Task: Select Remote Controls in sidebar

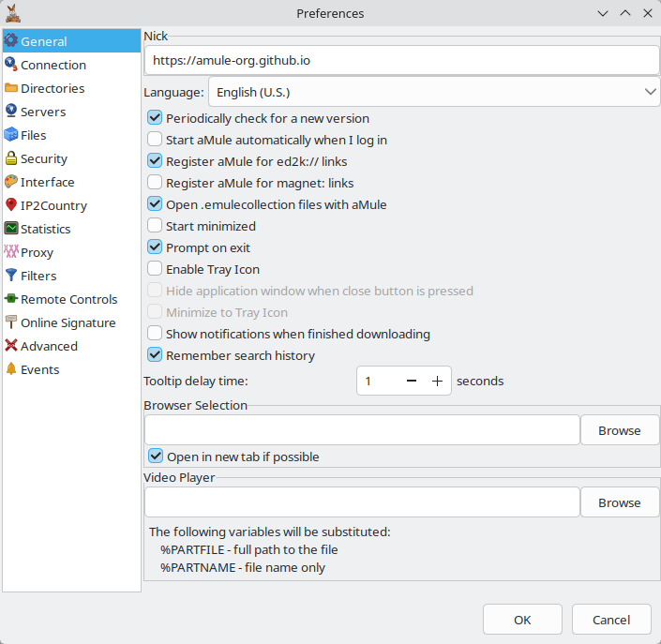Action: [71, 299]
